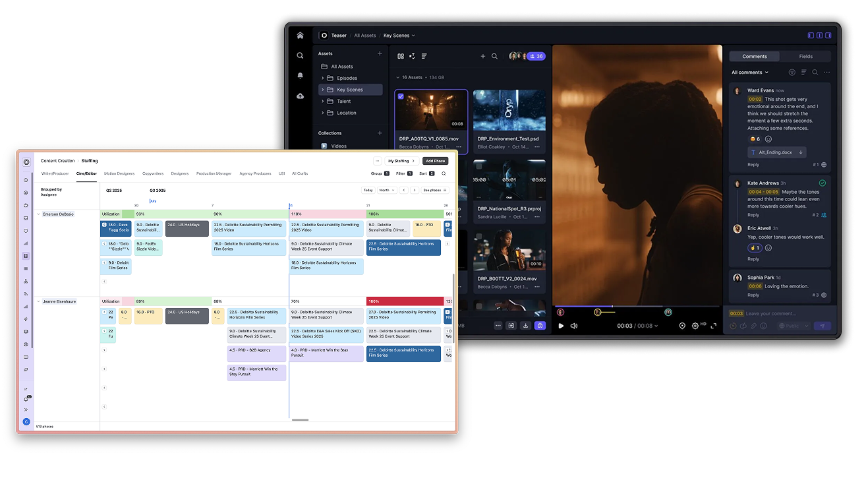Viewport: 868px width, 486px height.
Task: Enter fullscreen in the video player
Action: (x=713, y=326)
